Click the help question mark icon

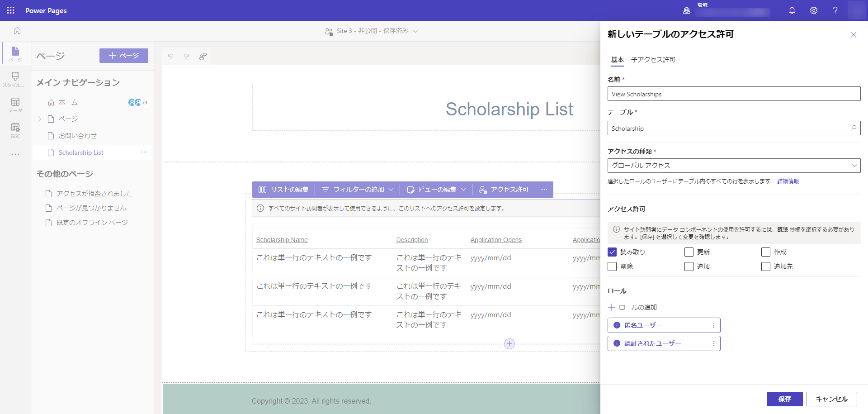coord(835,10)
